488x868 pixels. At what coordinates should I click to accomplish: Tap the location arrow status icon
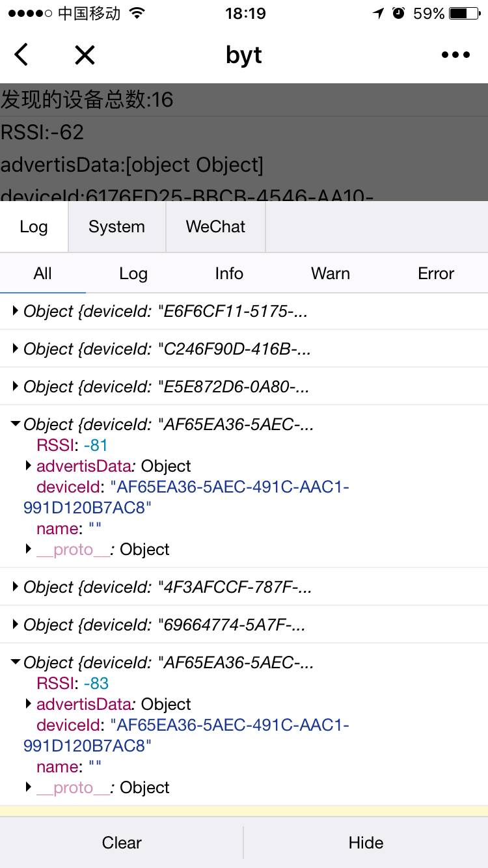(378, 14)
